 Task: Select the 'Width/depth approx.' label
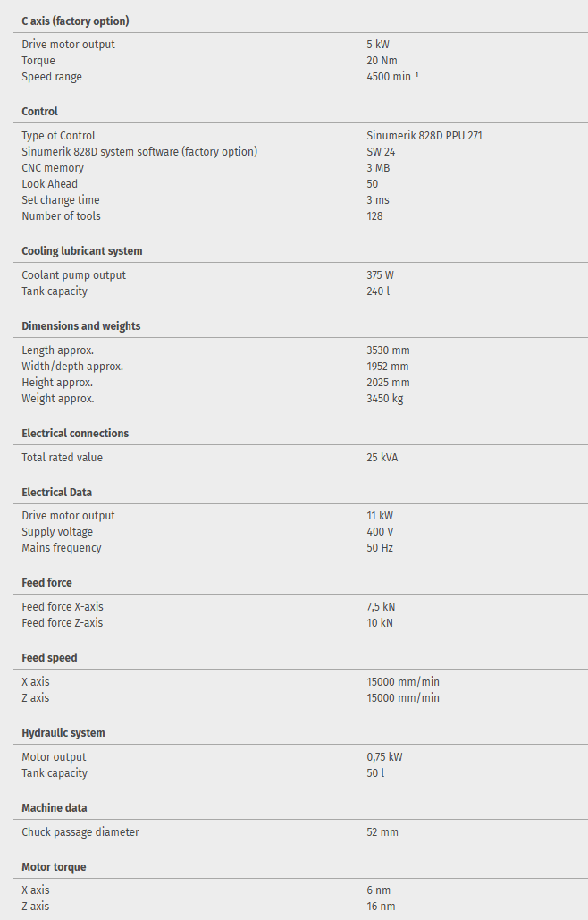tap(72, 367)
